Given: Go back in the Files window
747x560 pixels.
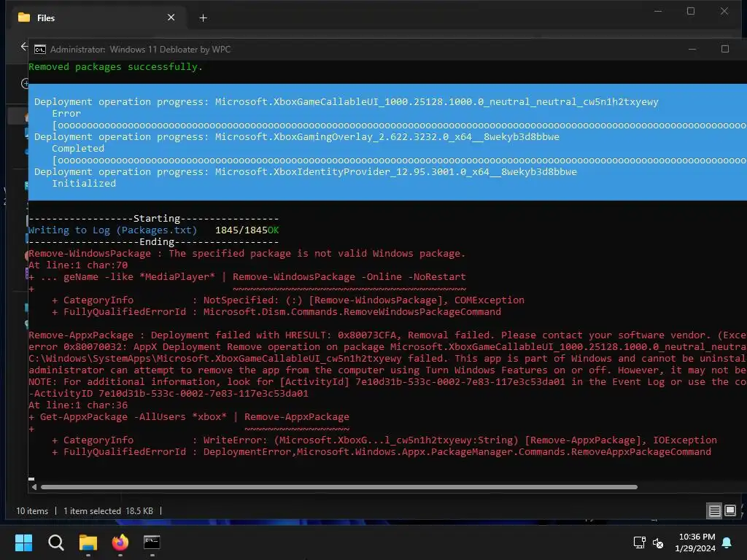Looking at the screenshot, I should click(x=24, y=47).
